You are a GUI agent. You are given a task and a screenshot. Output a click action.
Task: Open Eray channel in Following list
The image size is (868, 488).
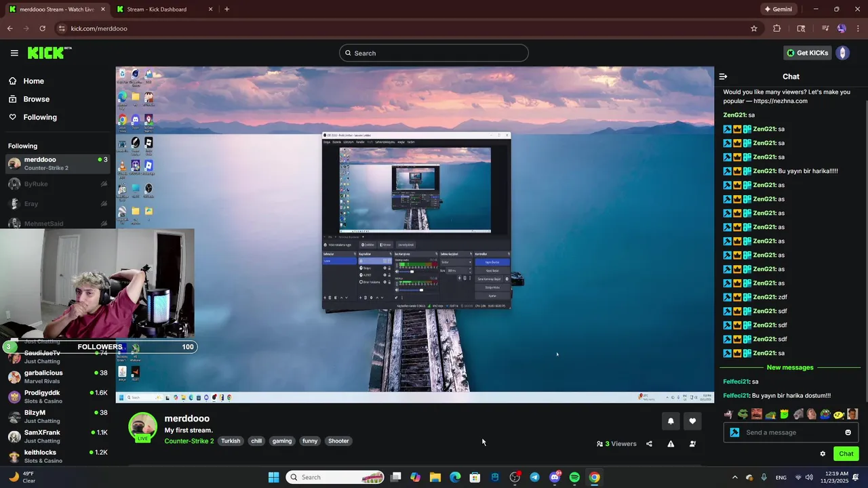58,203
